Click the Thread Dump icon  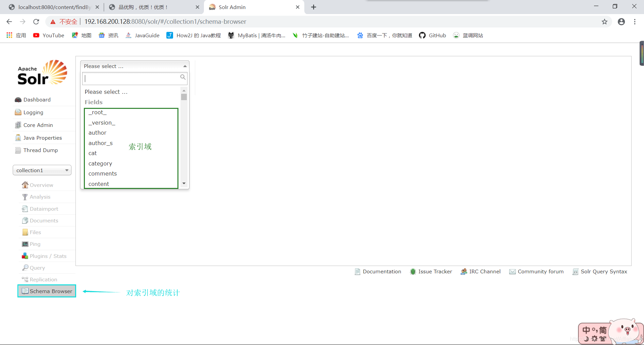pyautogui.click(x=18, y=150)
